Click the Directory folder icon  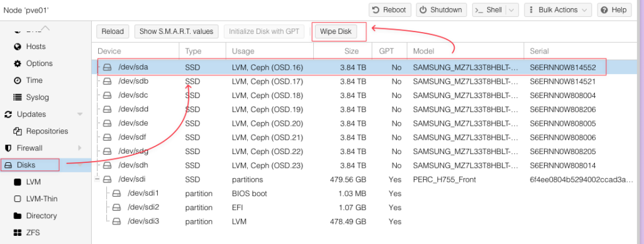[x=17, y=216]
